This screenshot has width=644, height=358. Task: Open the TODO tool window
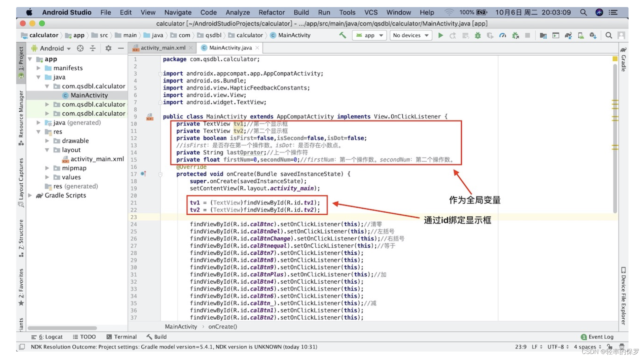84,337
